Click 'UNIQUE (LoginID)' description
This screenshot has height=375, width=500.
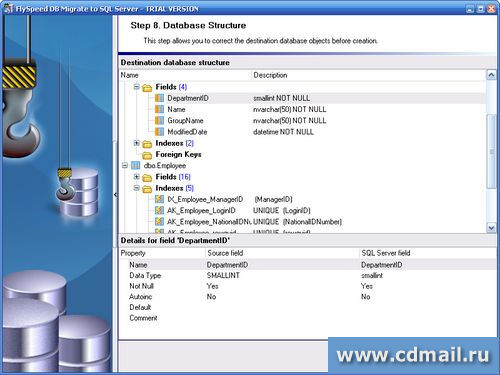[282, 211]
